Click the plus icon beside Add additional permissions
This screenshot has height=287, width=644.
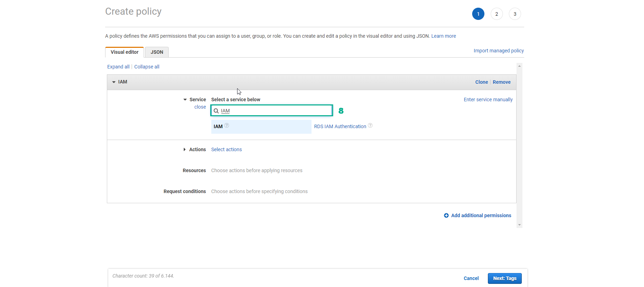446,215
